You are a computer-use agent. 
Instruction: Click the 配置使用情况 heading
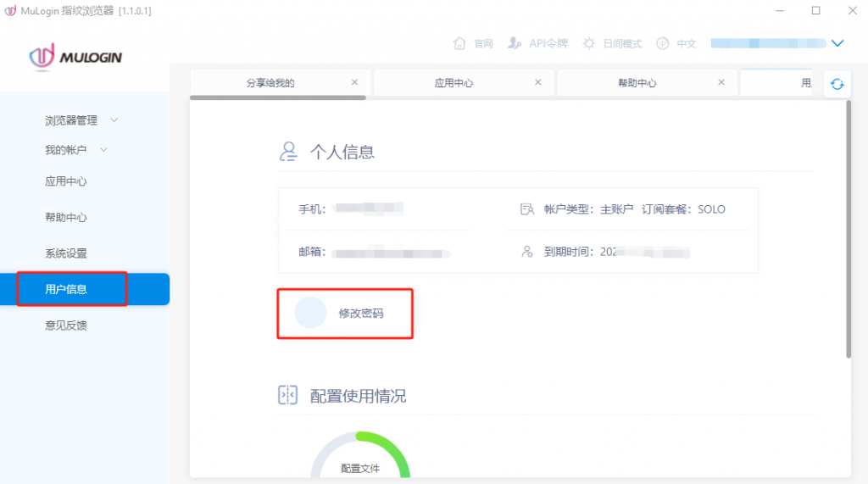359,396
